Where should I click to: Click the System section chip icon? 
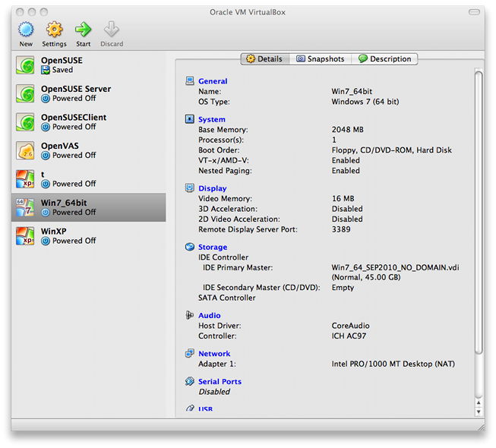coord(189,119)
